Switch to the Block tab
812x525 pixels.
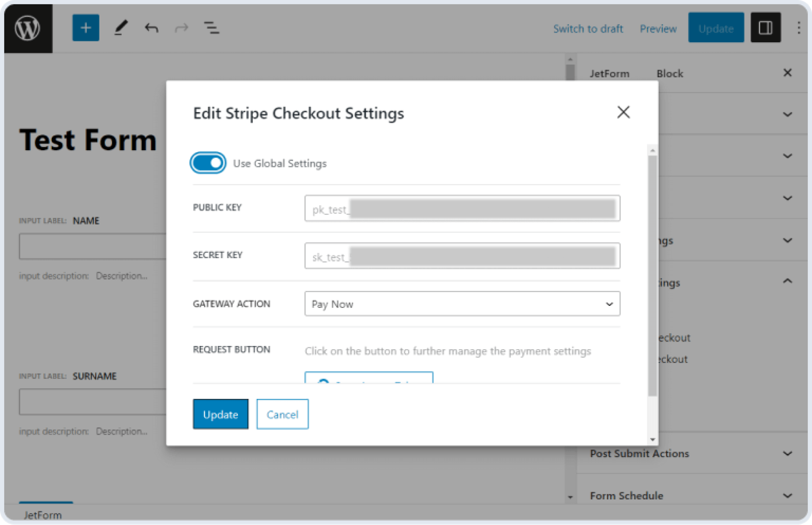[x=669, y=73]
